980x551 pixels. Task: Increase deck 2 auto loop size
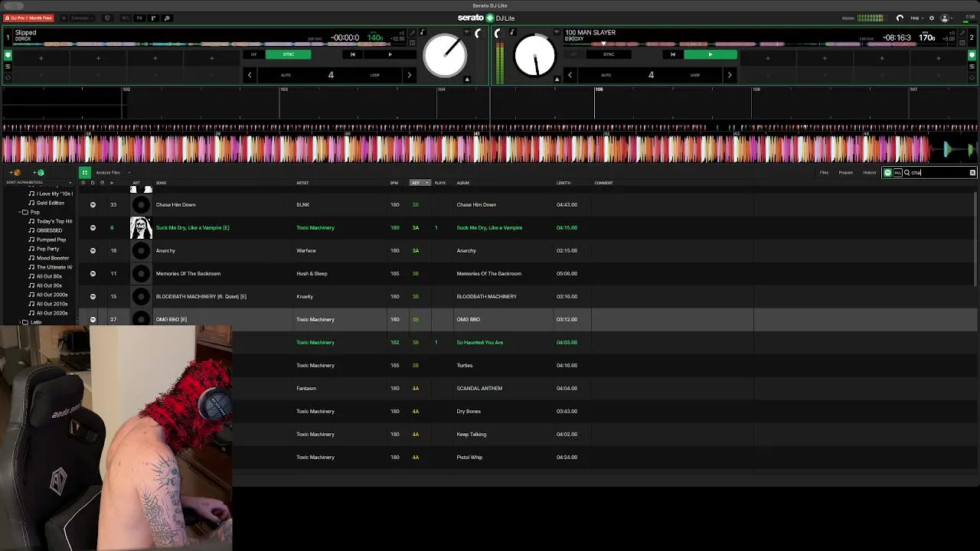point(729,75)
